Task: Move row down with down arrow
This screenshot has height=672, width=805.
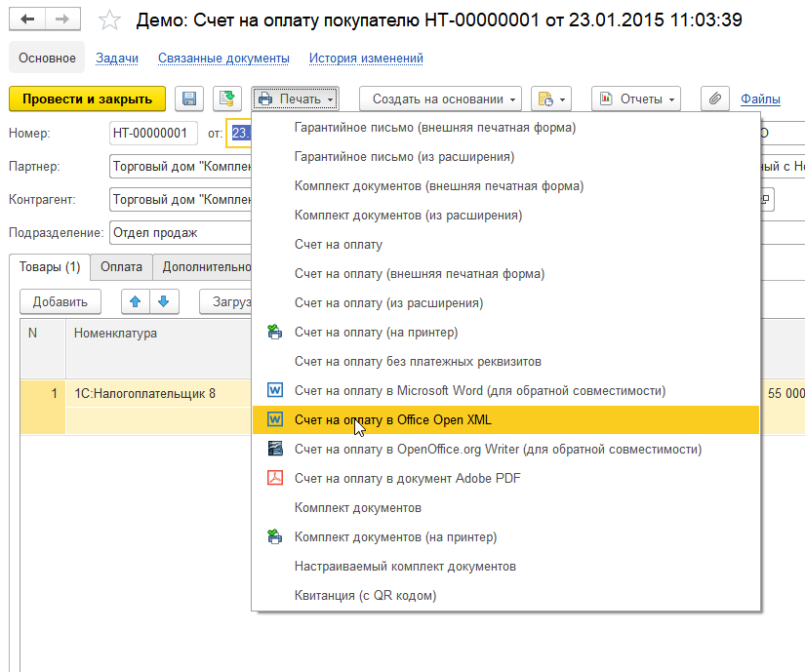Action: click(163, 302)
